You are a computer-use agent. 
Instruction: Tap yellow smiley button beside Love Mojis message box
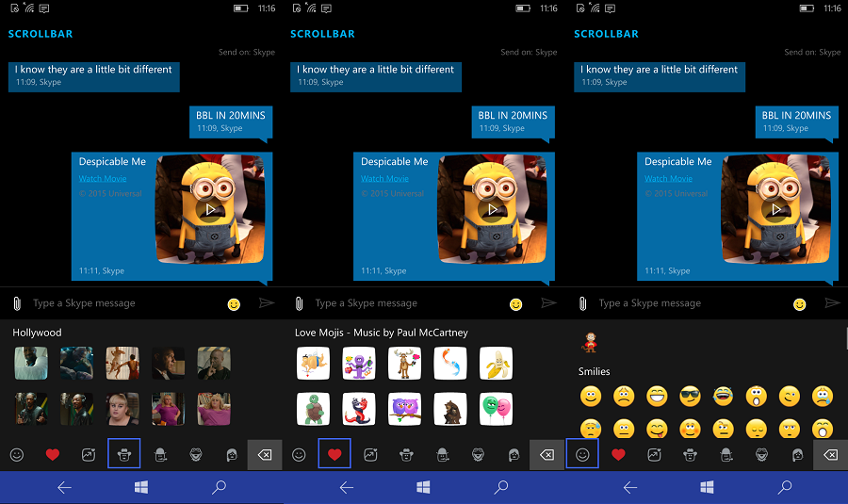pos(516,304)
